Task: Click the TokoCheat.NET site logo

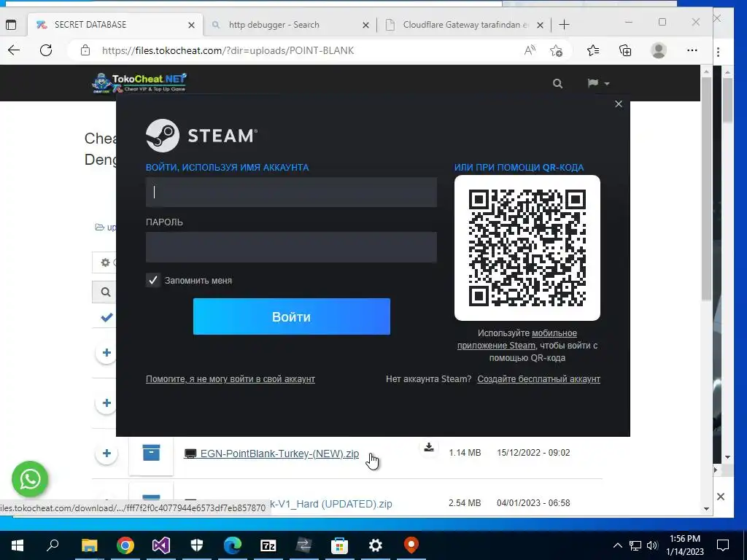Action: [x=139, y=83]
